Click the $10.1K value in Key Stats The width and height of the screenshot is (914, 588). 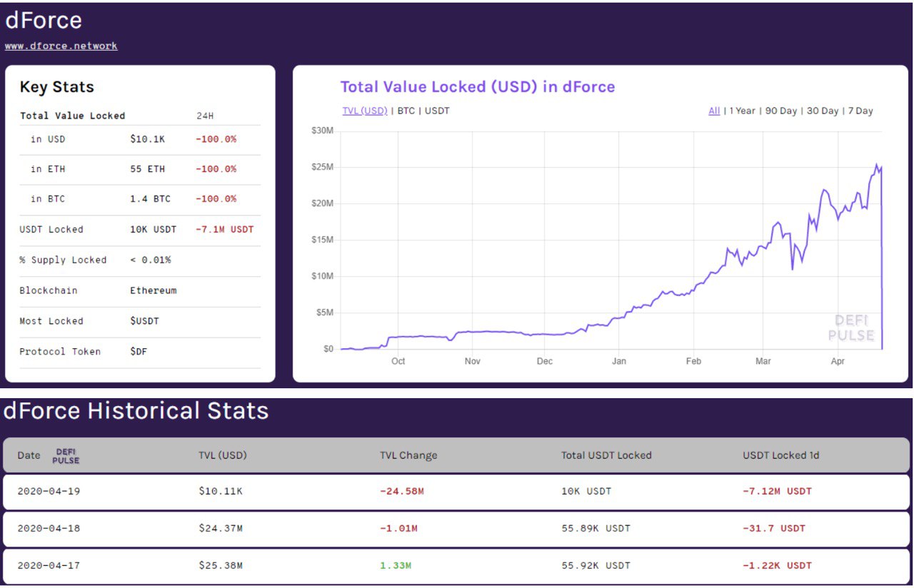[147, 139]
